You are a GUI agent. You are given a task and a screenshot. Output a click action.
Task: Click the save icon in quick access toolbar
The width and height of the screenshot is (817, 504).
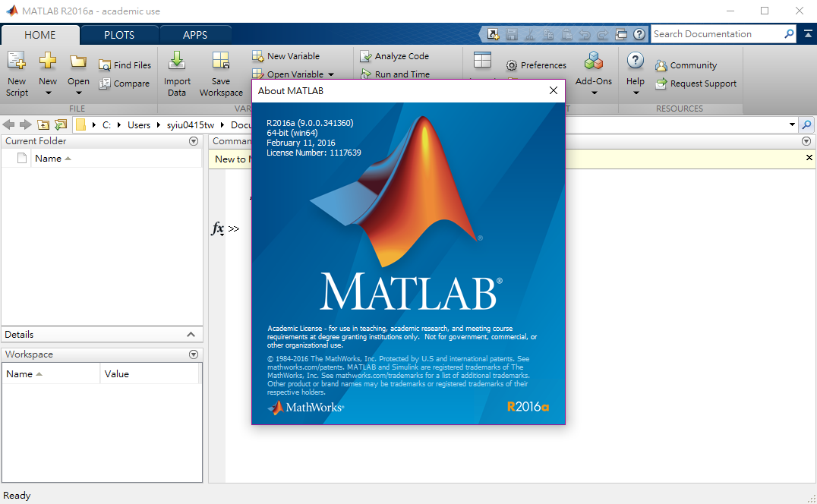[x=512, y=34]
